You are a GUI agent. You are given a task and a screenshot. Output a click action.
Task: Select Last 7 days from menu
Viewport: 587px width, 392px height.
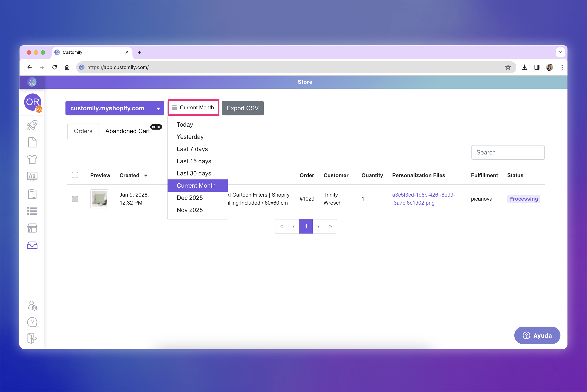192,149
